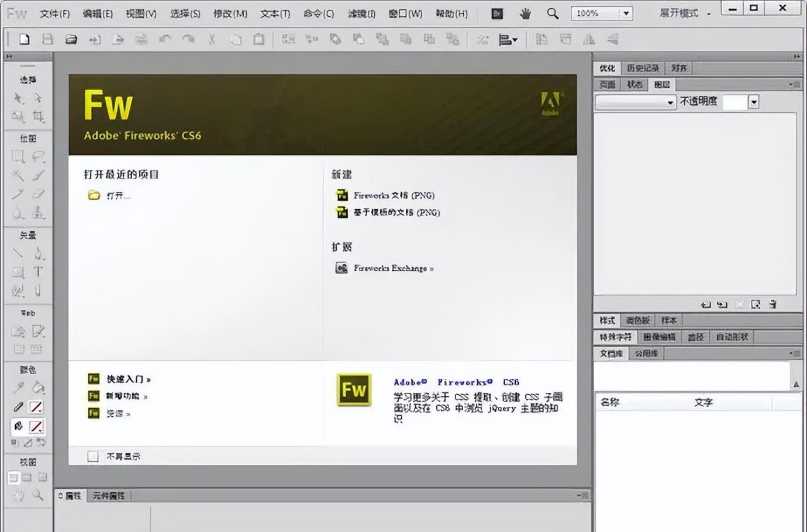The height and width of the screenshot is (532, 807).
Task: Switch to the 调色板 tab
Action: click(637, 320)
